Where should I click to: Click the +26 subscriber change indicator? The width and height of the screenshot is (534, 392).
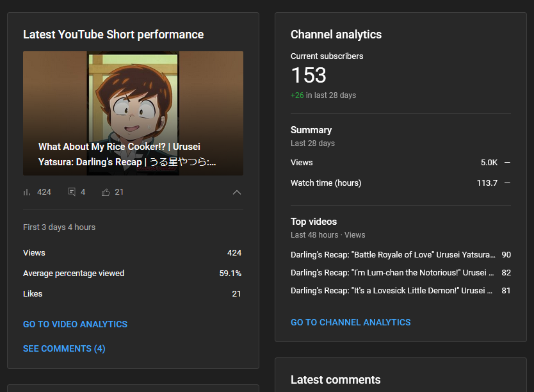pos(297,95)
